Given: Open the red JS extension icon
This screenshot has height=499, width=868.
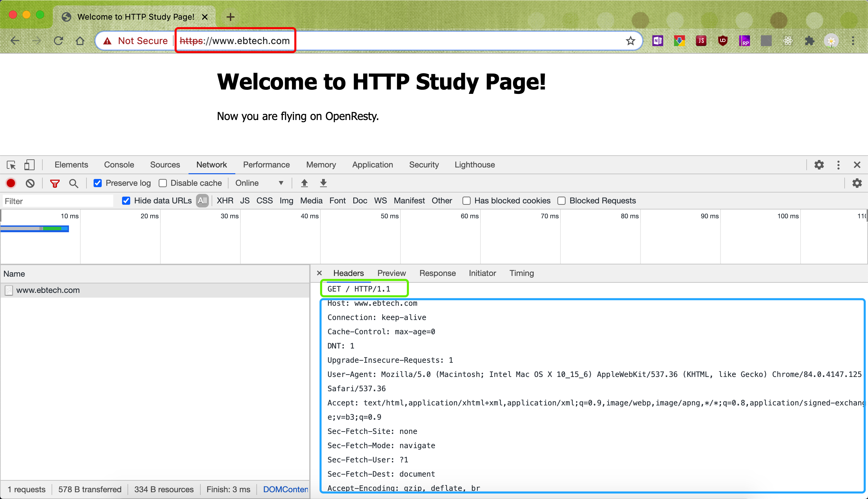Looking at the screenshot, I should click(701, 41).
